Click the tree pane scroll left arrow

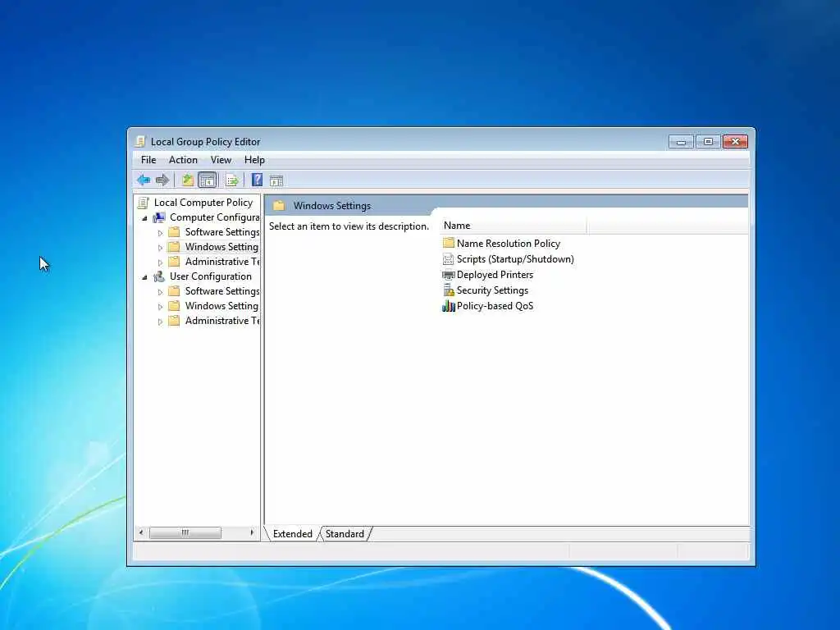click(x=141, y=532)
